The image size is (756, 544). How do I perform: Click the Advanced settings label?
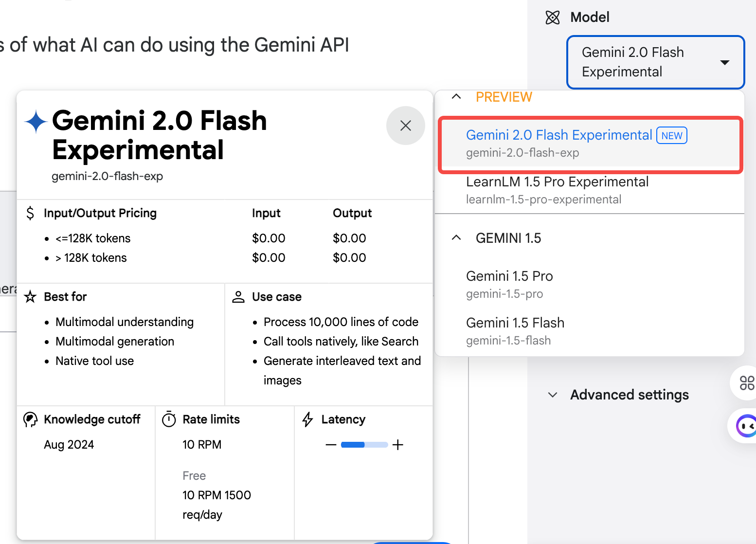pos(630,395)
